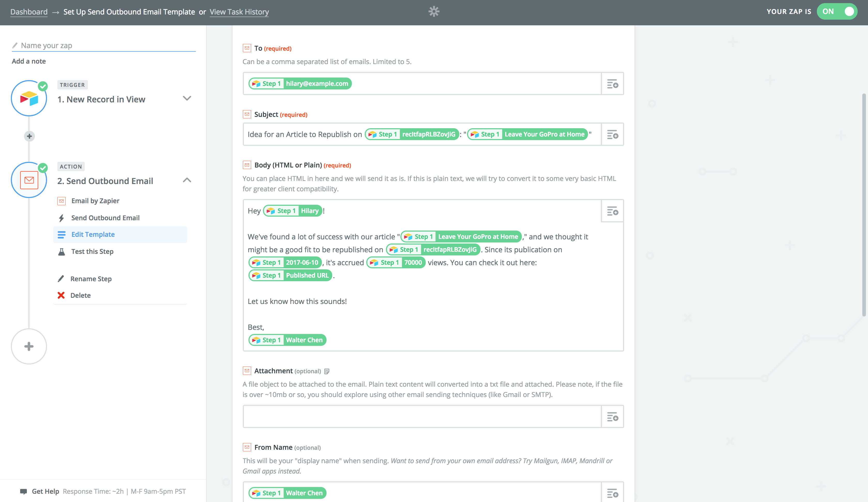Add a step between trigger and action
The height and width of the screenshot is (502, 868).
(x=29, y=136)
